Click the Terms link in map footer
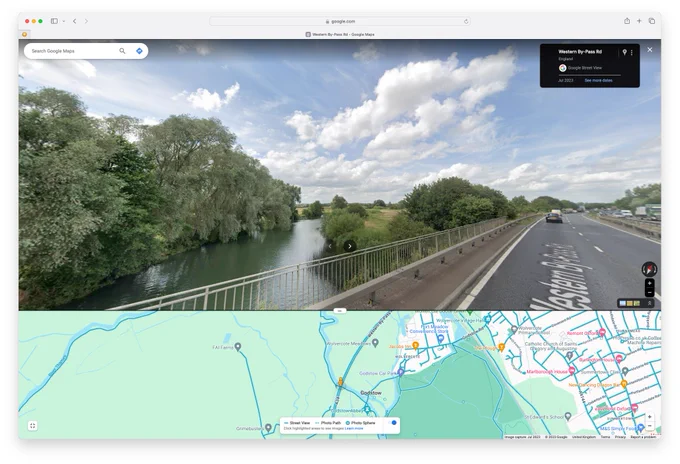The image size is (680, 464). [x=605, y=437]
